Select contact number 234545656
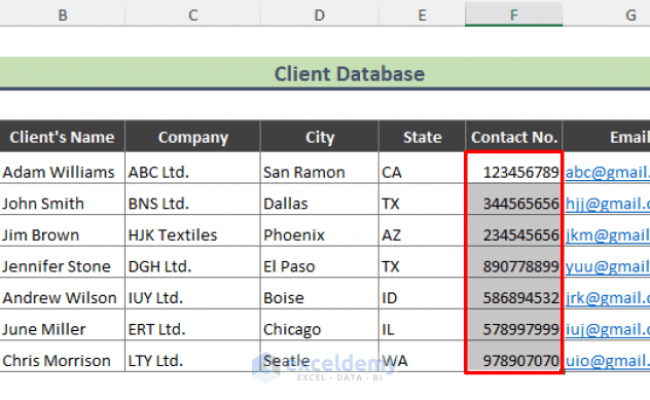The image size is (650, 400). tap(514, 231)
